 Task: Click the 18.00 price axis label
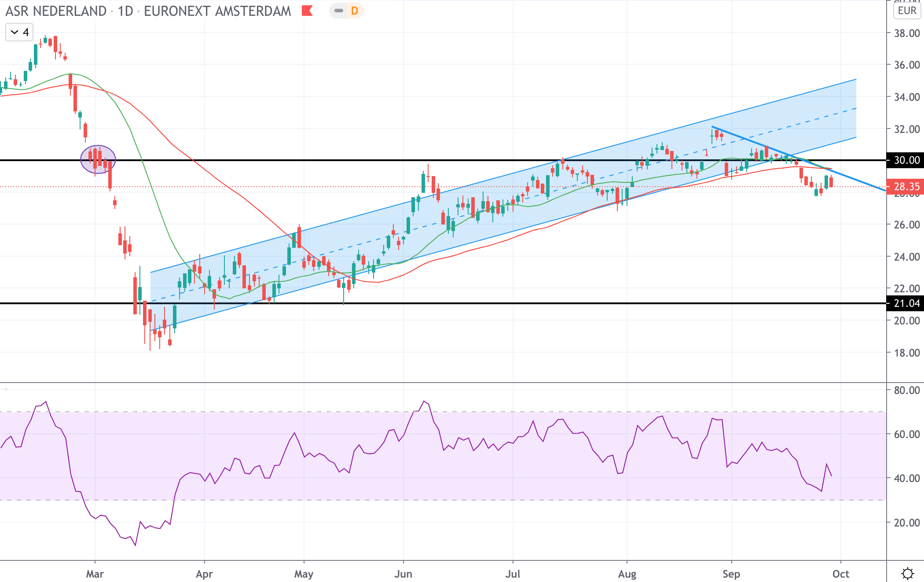(x=907, y=353)
